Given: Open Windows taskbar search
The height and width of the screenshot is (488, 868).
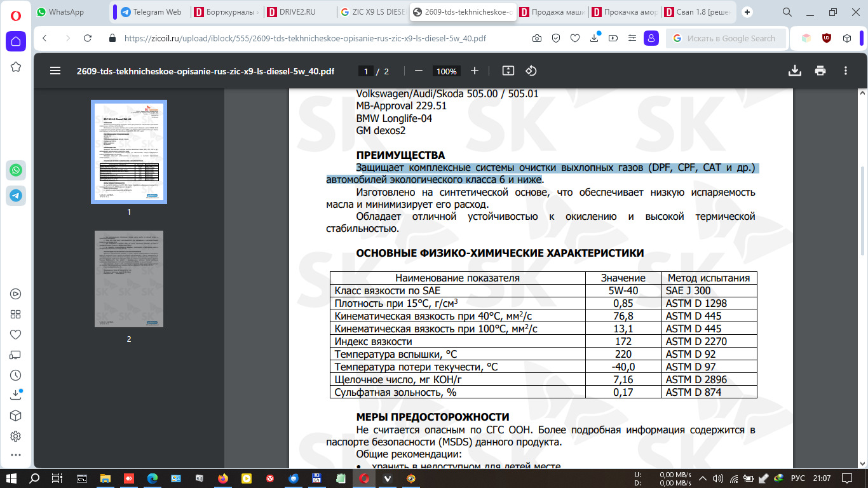Looking at the screenshot, I should point(34,478).
